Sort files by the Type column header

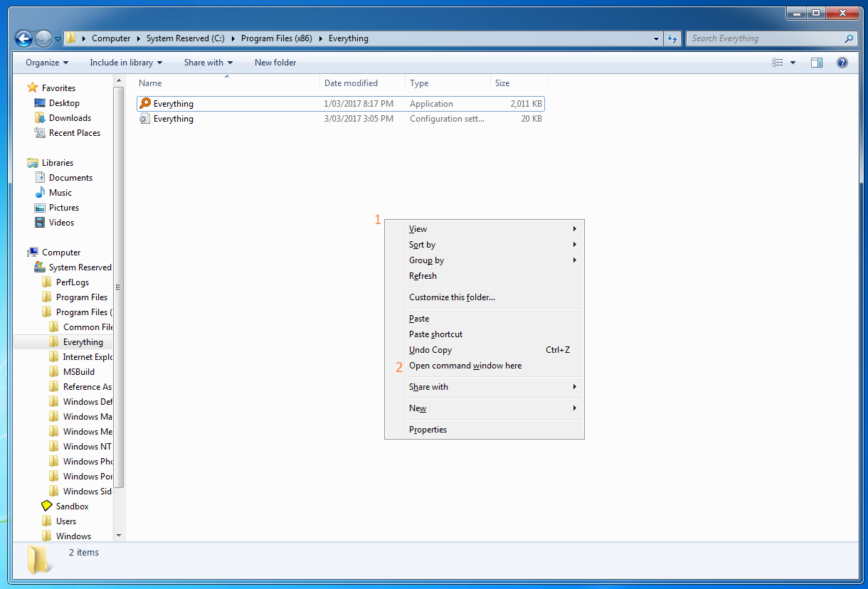click(x=448, y=83)
